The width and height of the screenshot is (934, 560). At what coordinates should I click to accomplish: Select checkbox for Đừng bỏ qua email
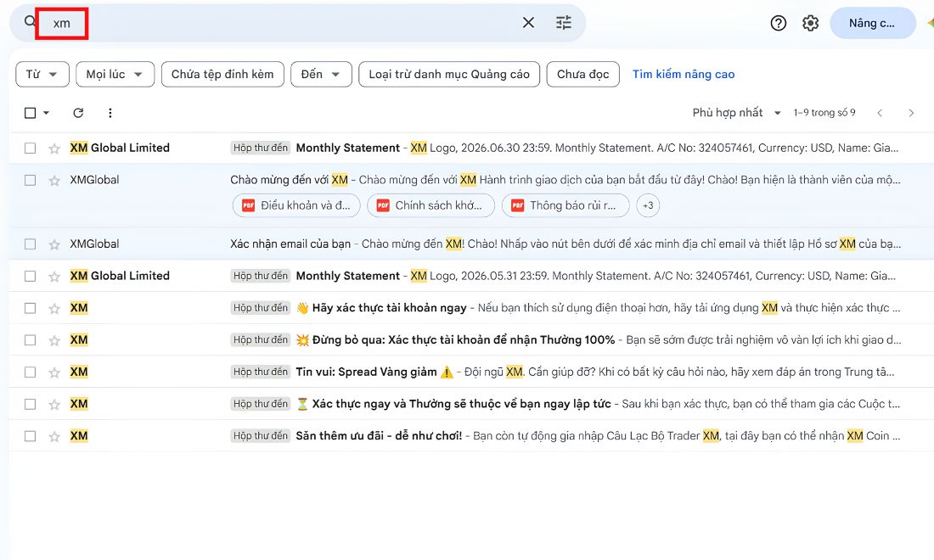tap(31, 340)
